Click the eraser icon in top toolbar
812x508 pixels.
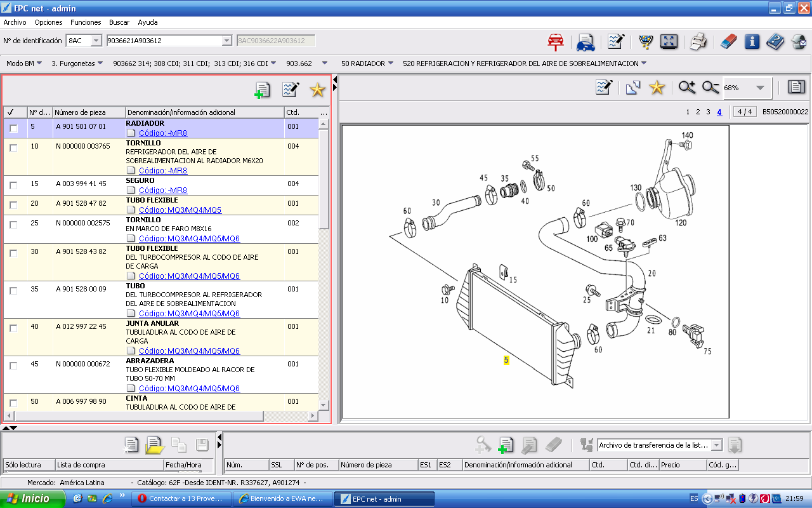click(727, 42)
